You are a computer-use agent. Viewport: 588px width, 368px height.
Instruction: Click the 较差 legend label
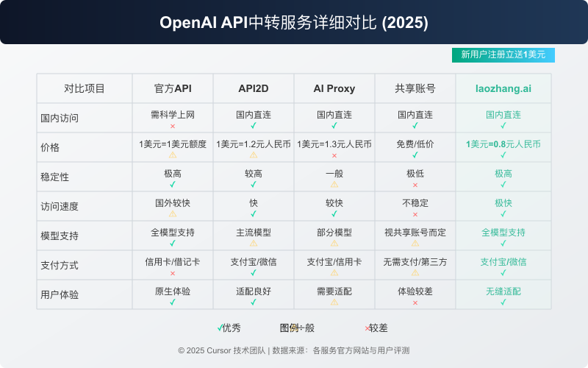[379, 328]
